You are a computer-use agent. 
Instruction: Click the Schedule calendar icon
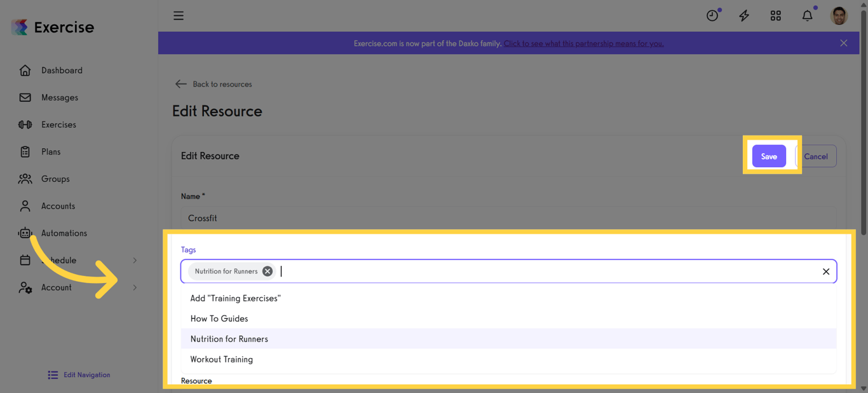point(25,260)
